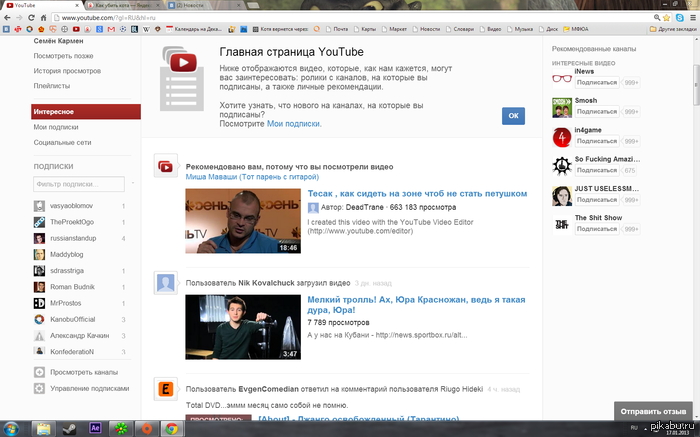The width and height of the screenshot is (700, 437).
Task: Subscribe to the Smosh channel
Action: tap(595, 113)
